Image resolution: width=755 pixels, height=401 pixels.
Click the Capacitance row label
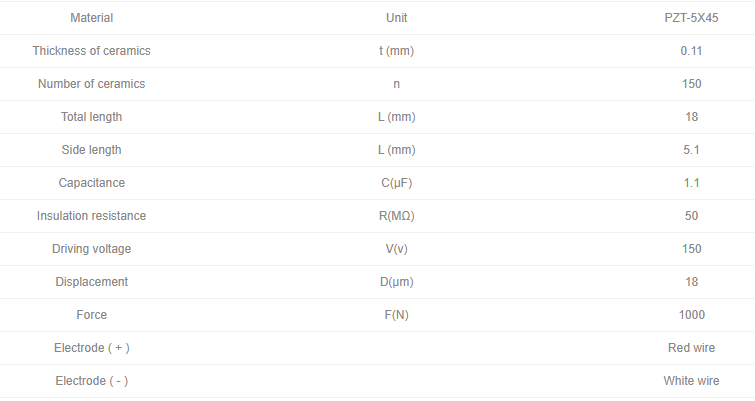pyautogui.click(x=91, y=183)
